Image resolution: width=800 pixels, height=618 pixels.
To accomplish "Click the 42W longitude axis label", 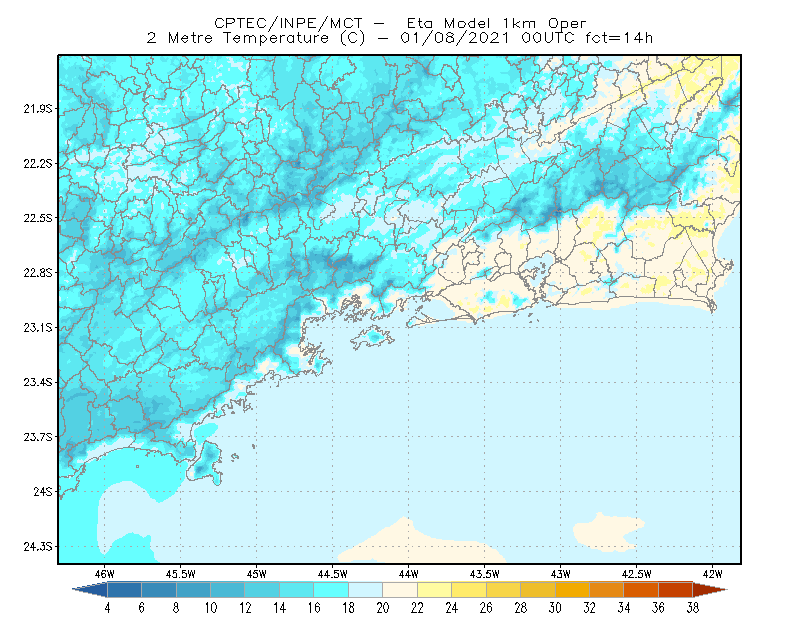I will [712, 574].
